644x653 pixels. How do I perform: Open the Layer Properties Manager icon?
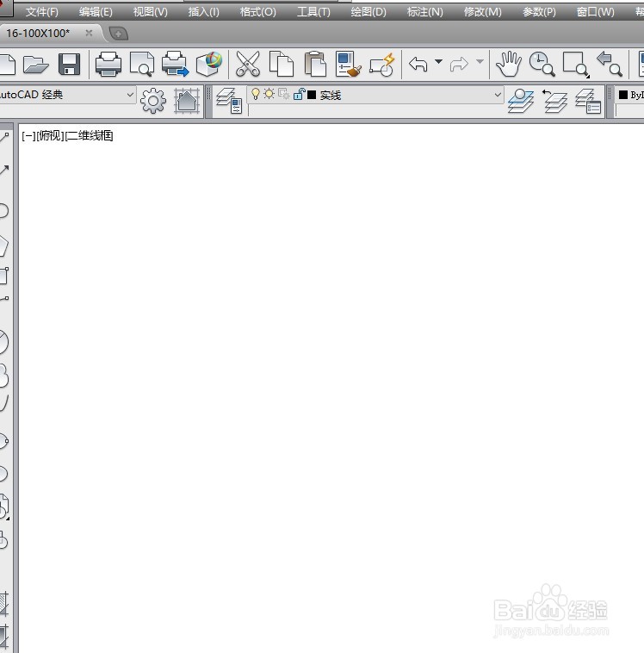[x=229, y=101]
